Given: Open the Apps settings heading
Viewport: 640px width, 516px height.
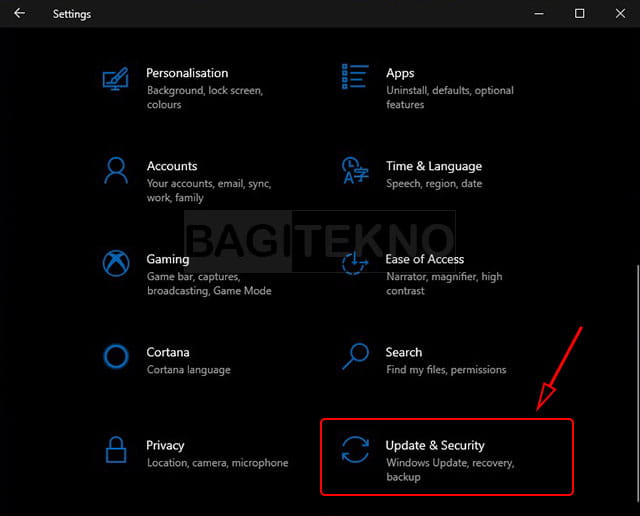Looking at the screenshot, I should pyautogui.click(x=400, y=73).
